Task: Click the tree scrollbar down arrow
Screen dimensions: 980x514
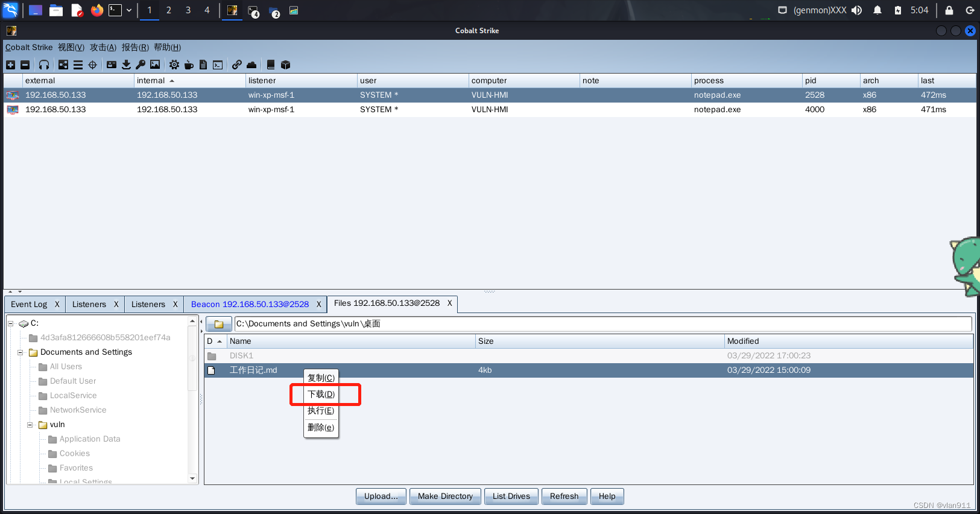Action: [x=192, y=478]
